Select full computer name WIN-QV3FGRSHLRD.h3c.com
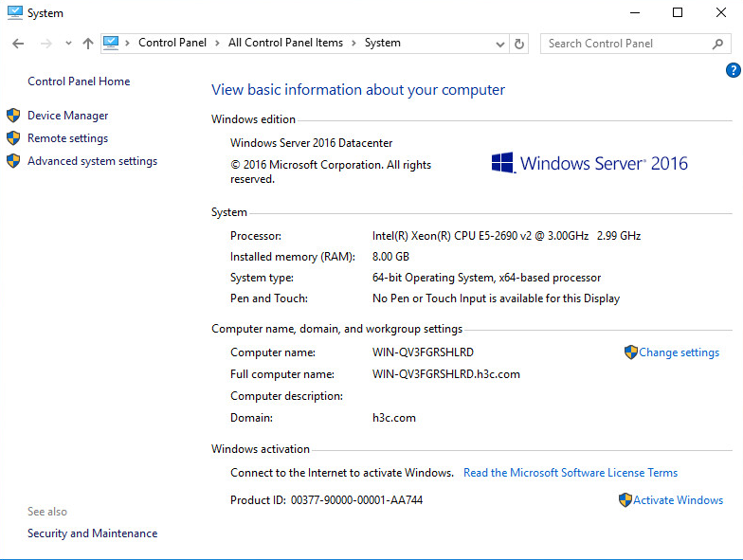Screen dimensions: 743x560 click(x=446, y=374)
